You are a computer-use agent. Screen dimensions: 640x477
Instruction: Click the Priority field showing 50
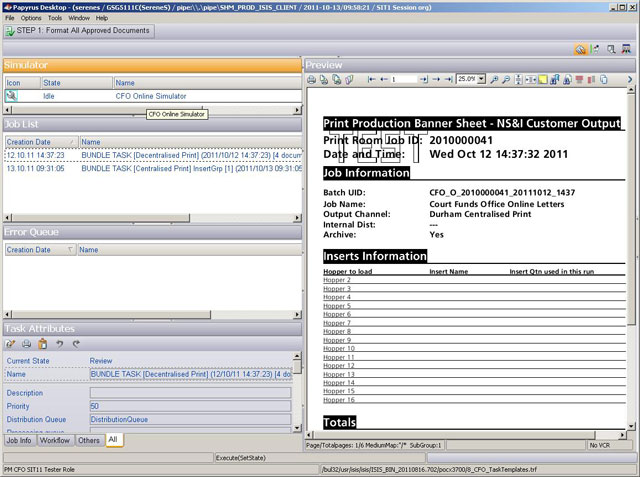[x=191, y=406]
